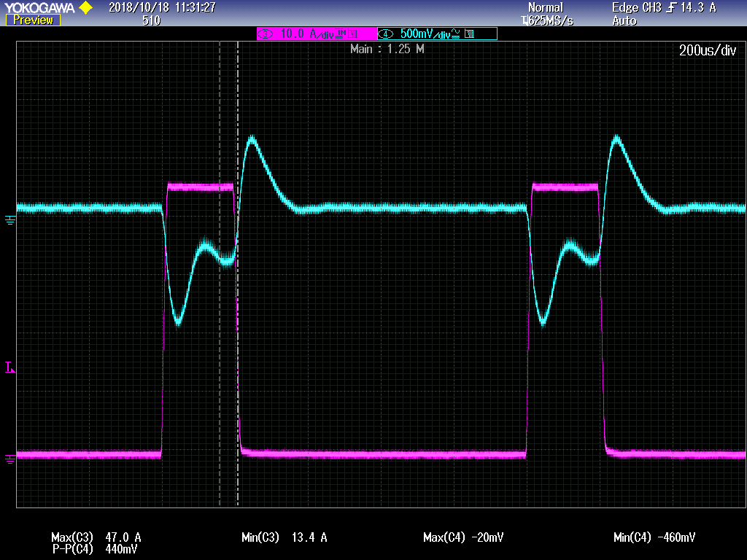
Task: Click the Max(C4) -20mV measurement
Action: pyautogui.click(x=463, y=537)
